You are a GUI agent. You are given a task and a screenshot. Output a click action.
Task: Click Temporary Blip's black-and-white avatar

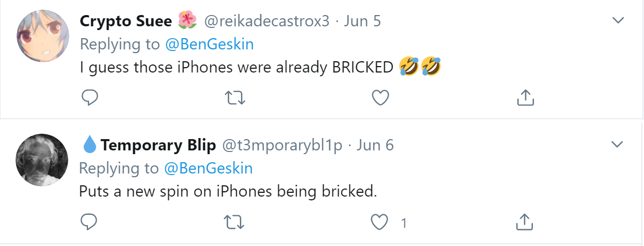(x=42, y=160)
